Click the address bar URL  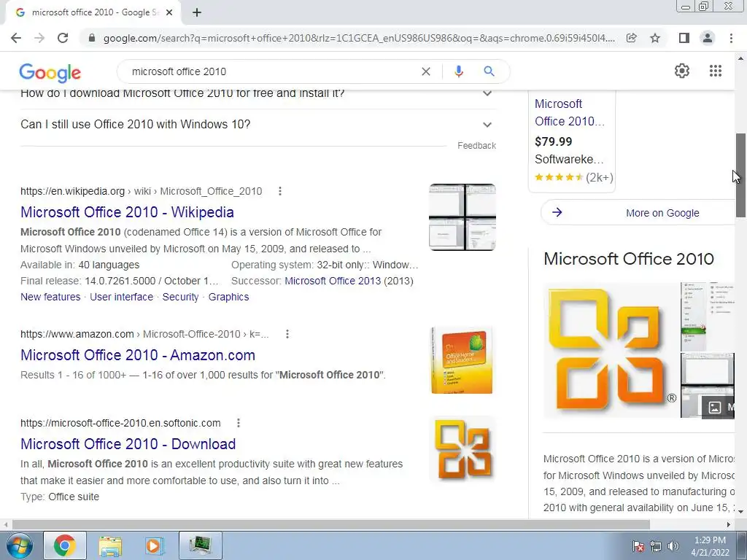point(359,38)
